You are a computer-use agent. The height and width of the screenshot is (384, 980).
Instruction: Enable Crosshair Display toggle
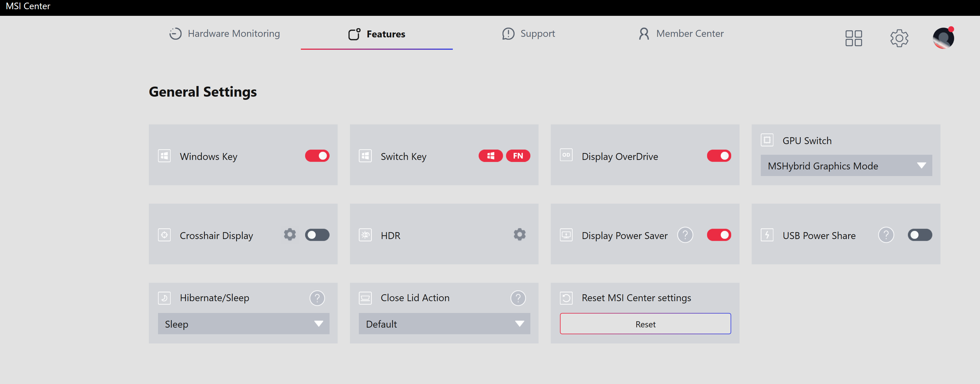point(317,235)
